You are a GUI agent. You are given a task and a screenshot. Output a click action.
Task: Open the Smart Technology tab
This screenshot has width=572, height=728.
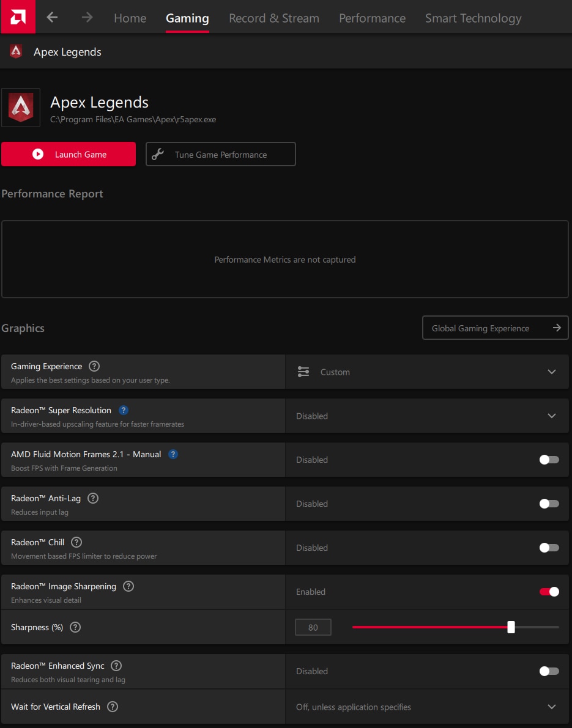point(473,18)
